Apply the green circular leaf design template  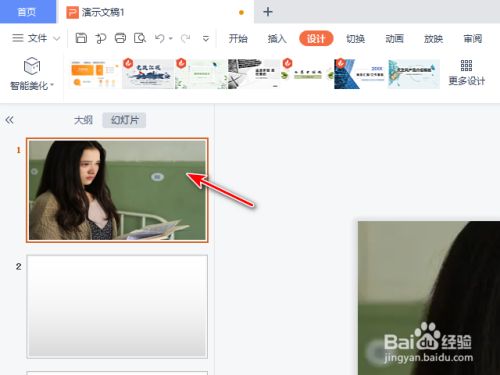pos(307,74)
